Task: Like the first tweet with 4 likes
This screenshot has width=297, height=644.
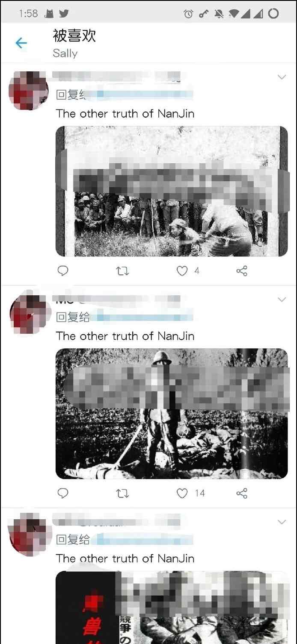Action: pyautogui.click(x=182, y=271)
